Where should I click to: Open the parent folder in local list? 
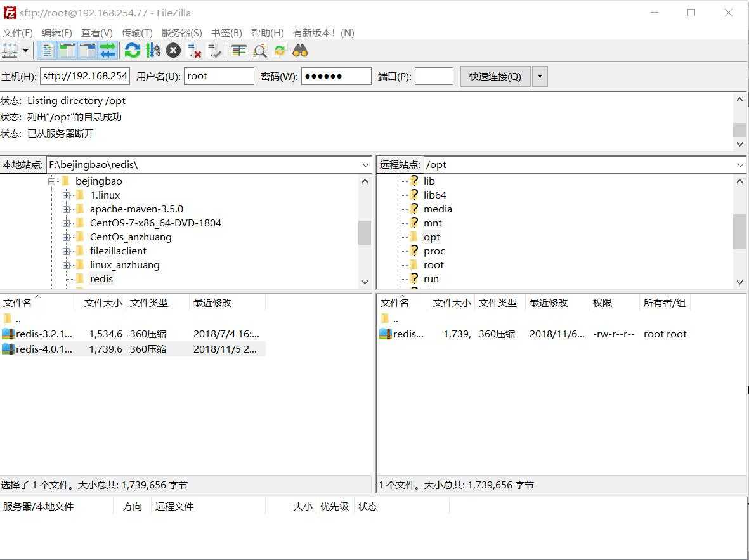tap(13, 319)
